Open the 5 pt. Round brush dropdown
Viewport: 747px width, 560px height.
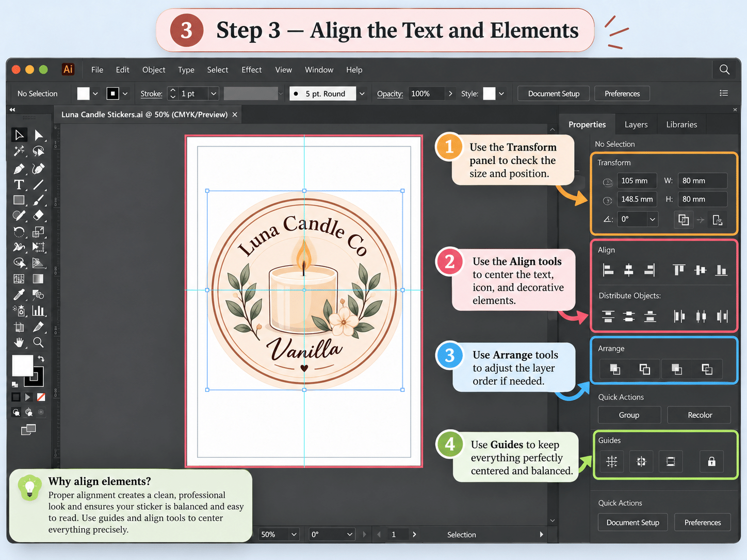[x=362, y=94]
